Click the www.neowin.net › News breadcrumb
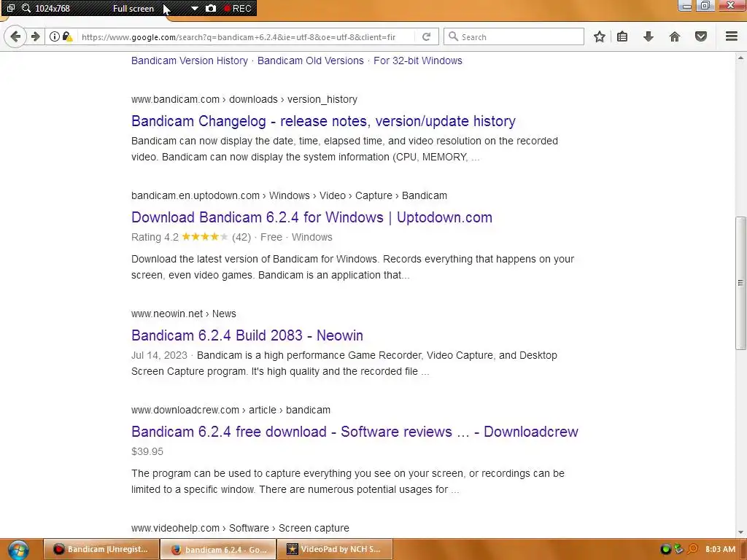 (183, 314)
